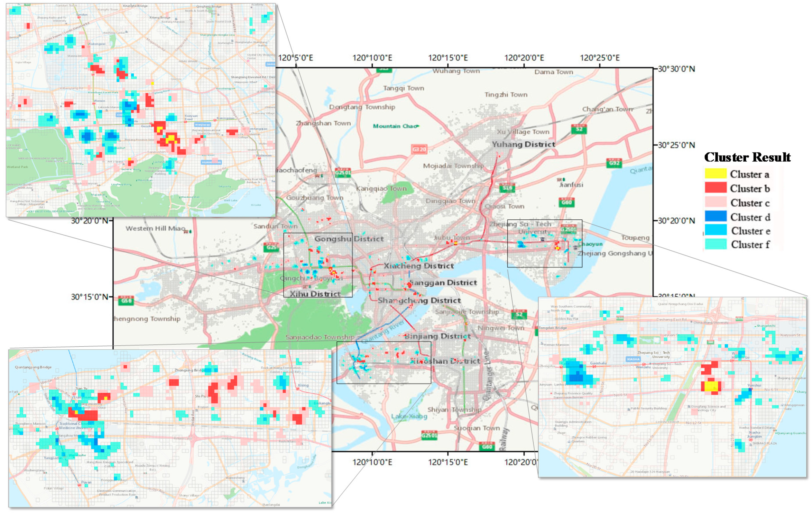812x516 pixels.
Task: Click the G56 highway shield icon
Action: pos(126,301)
